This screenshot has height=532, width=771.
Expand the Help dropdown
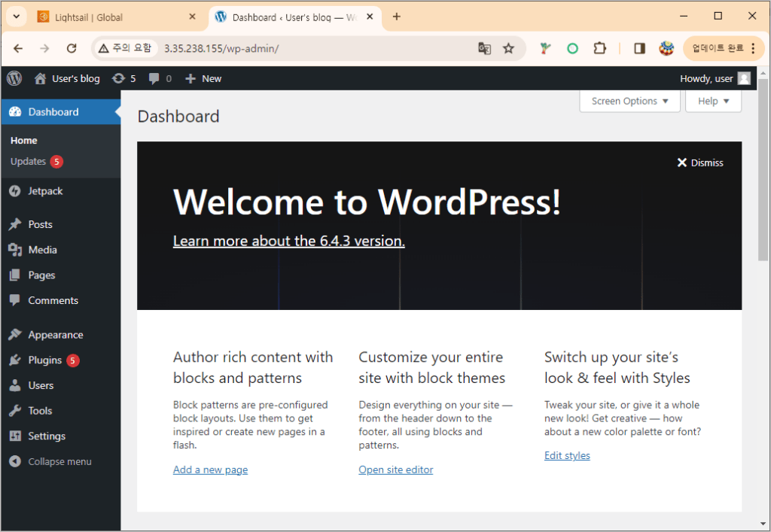click(x=714, y=101)
